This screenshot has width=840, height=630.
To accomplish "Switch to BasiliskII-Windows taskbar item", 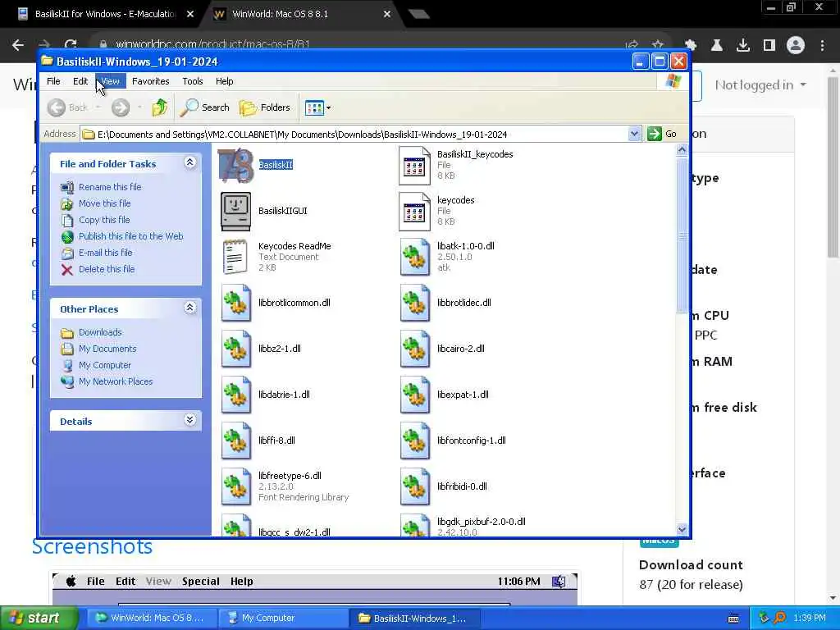I will click(x=414, y=619).
